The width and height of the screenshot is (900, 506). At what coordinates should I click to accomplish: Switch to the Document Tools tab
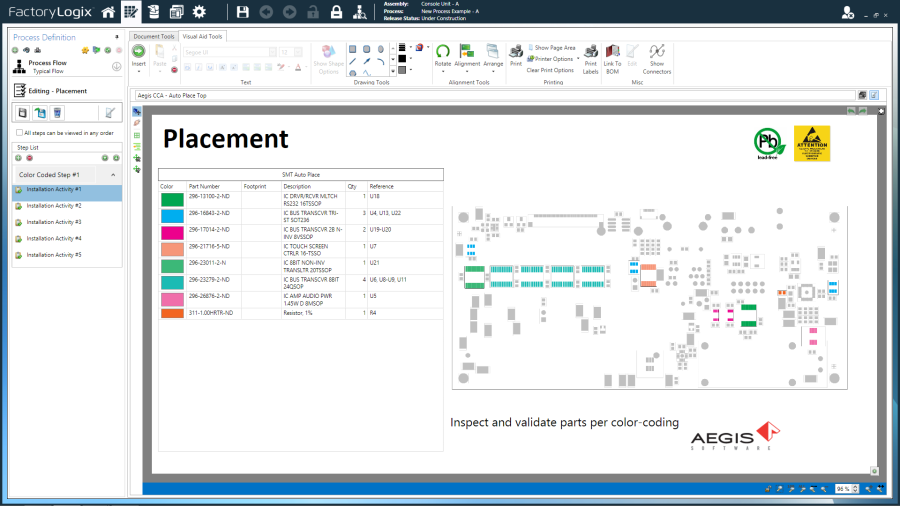pyautogui.click(x=154, y=36)
